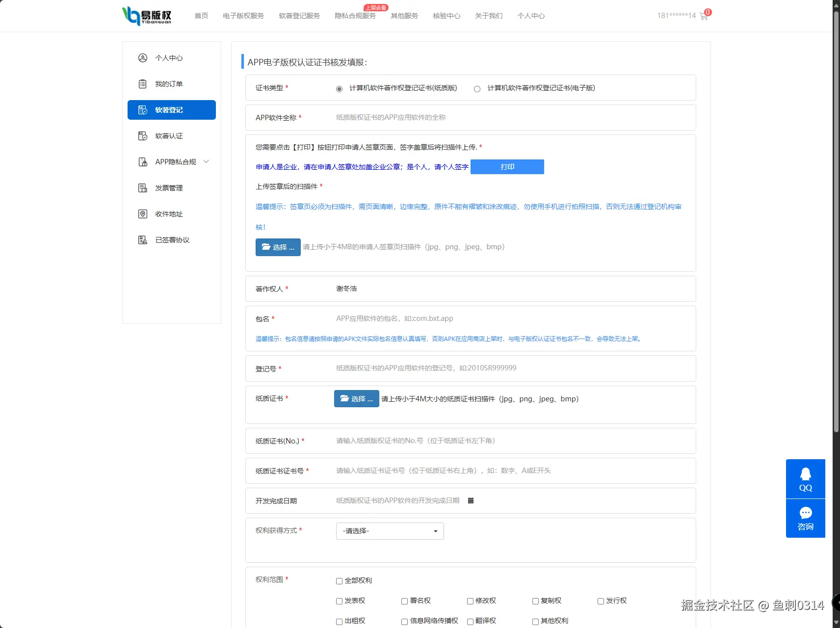This screenshot has height=628, width=840.
Task: Open 隐私合规服务 in the top navigation
Action: [355, 16]
